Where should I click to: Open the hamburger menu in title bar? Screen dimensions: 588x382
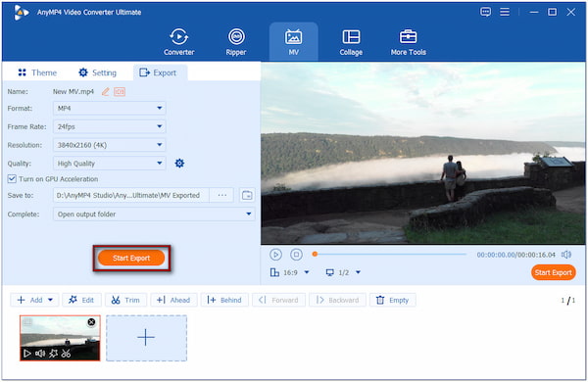tap(505, 12)
